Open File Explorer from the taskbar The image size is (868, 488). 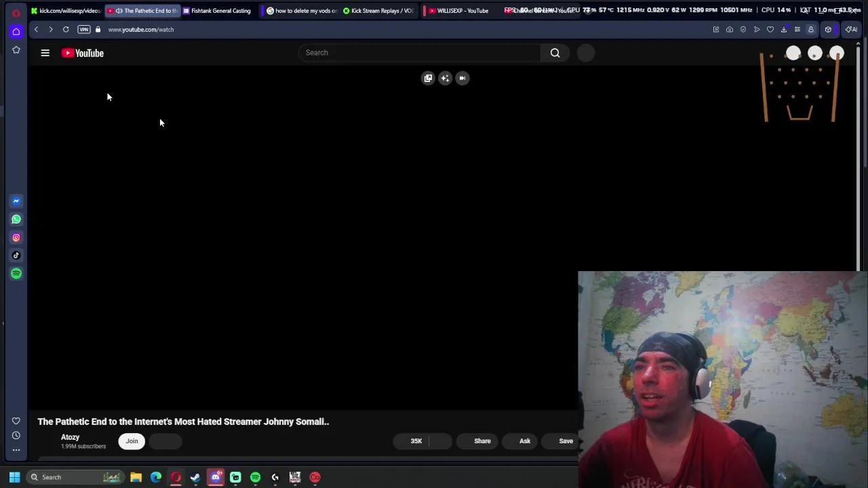click(136, 477)
